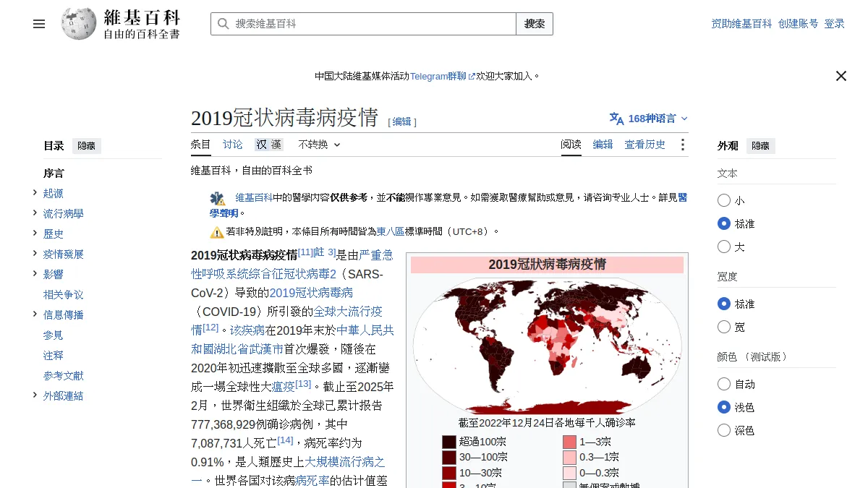Click the 汉 漢 variant tab

coord(268,145)
